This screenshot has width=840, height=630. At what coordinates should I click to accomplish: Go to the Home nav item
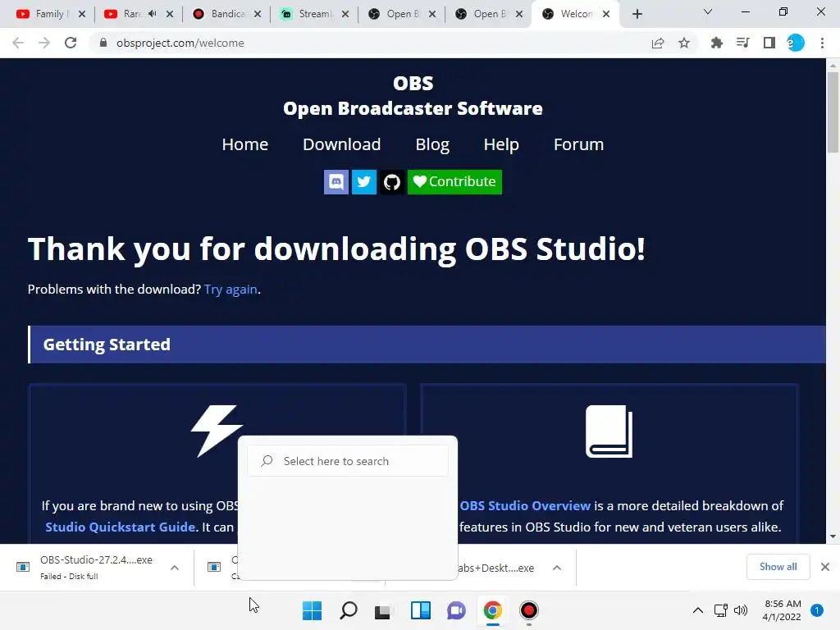pyautogui.click(x=244, y=144)
